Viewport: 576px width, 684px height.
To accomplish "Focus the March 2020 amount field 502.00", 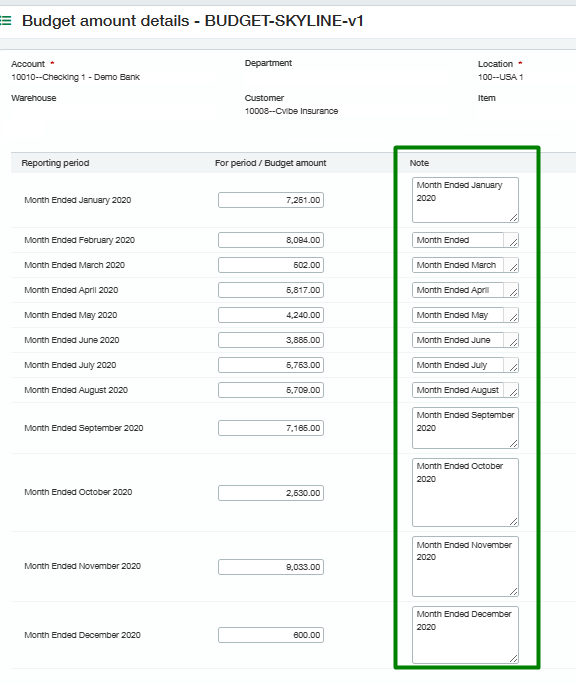I will pos(271,265).
